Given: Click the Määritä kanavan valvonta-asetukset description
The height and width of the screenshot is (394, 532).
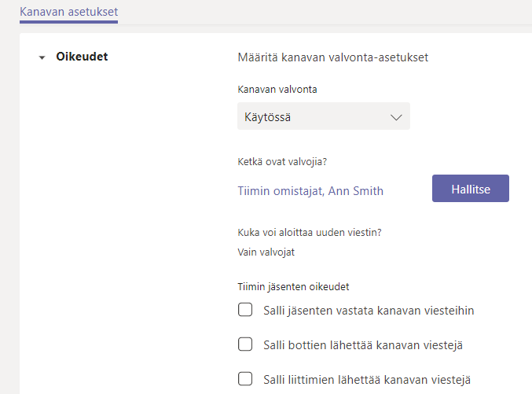Looking at the screenshot, I should [333, 57].
